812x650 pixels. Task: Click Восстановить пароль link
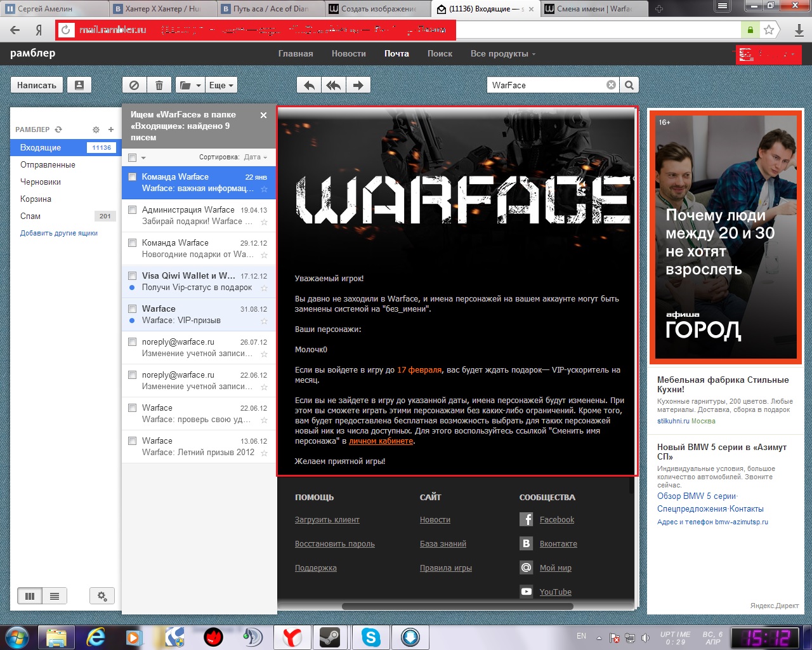tap(334, 544)
